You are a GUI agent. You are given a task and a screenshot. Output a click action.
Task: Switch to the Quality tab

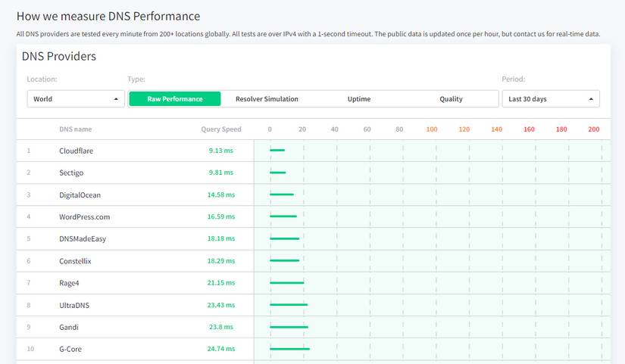coord(451,99)
